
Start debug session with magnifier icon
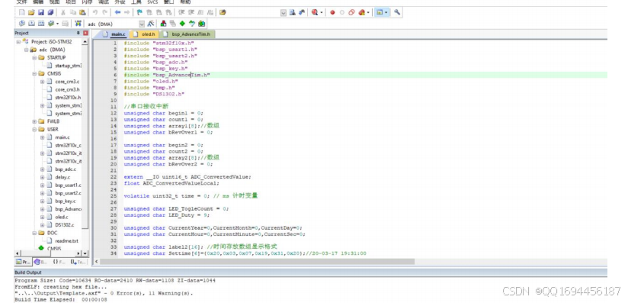[315, 12]
